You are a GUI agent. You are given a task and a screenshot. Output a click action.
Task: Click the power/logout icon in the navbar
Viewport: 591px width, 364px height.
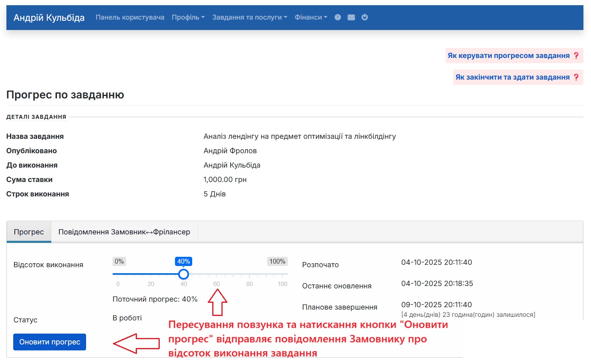365,17
